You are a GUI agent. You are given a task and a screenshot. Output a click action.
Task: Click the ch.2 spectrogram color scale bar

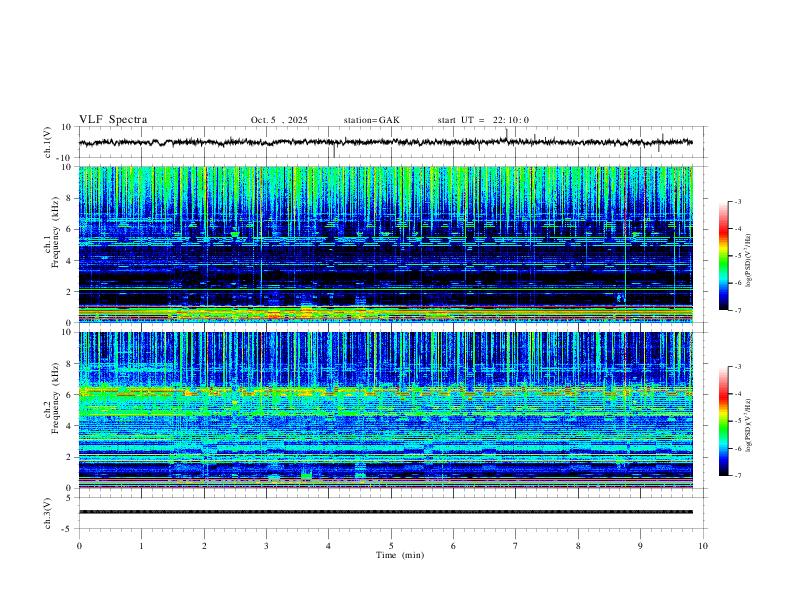[723, 421]
